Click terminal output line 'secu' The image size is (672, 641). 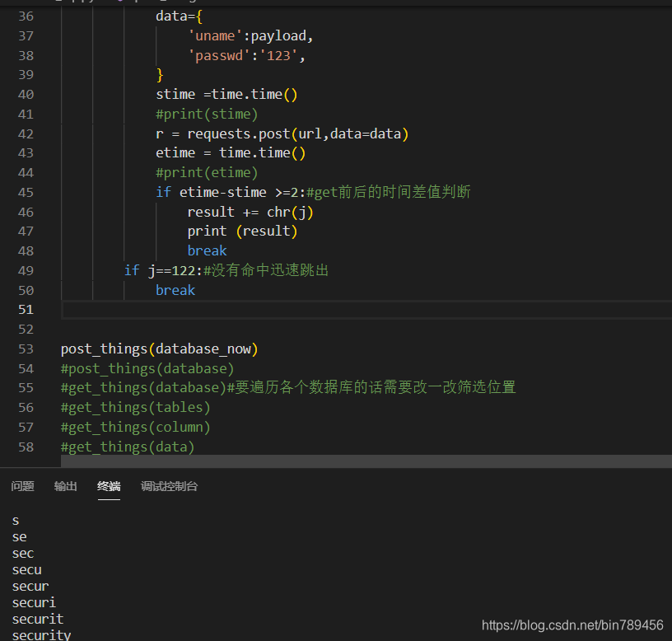[x=26, y=570]
